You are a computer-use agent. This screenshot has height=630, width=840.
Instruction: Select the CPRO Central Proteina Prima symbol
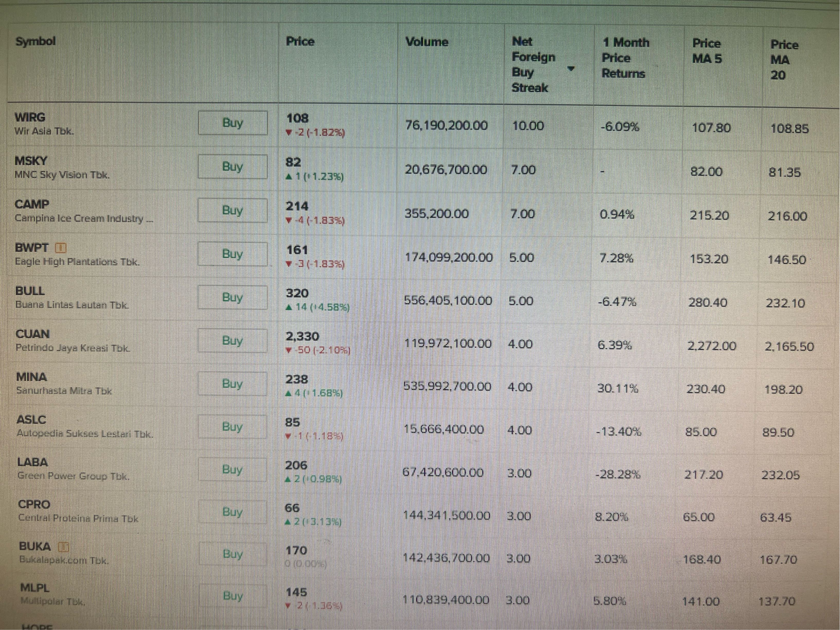[34, 504]
